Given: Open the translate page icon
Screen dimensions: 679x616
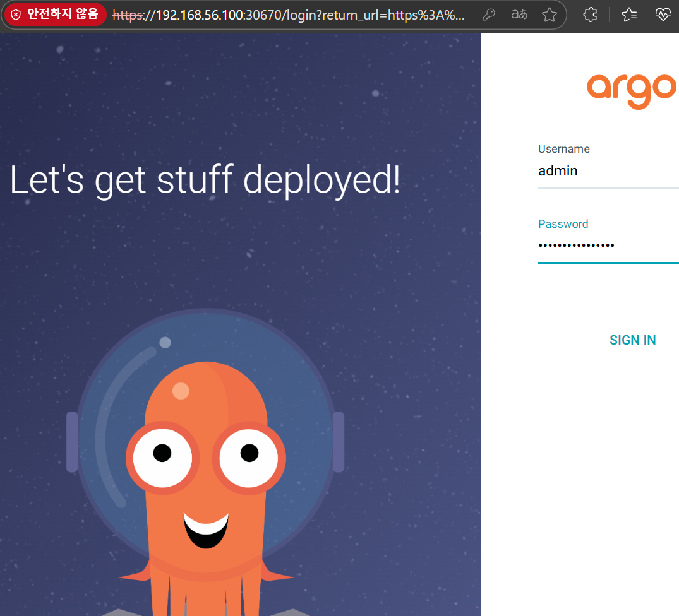Looking at the screenshot, I should pos(519,15).
